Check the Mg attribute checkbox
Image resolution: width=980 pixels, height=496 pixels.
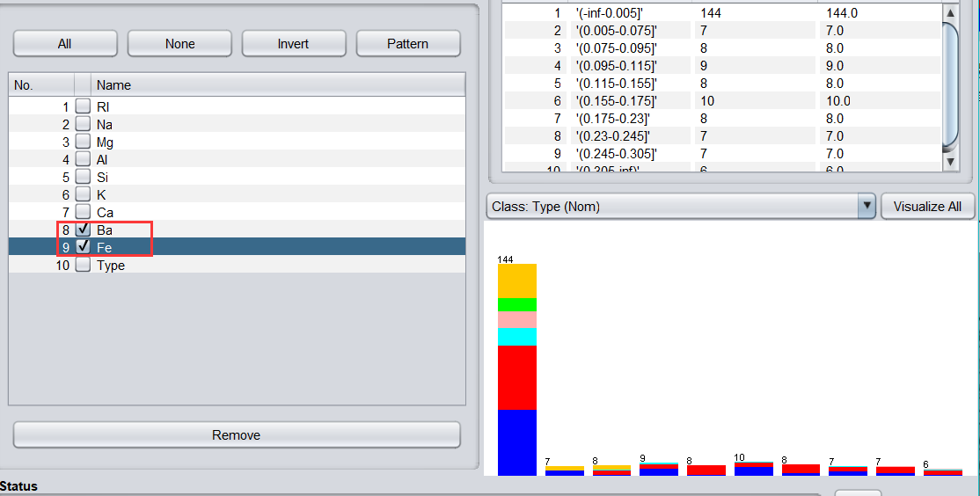(x=83, y=142)
